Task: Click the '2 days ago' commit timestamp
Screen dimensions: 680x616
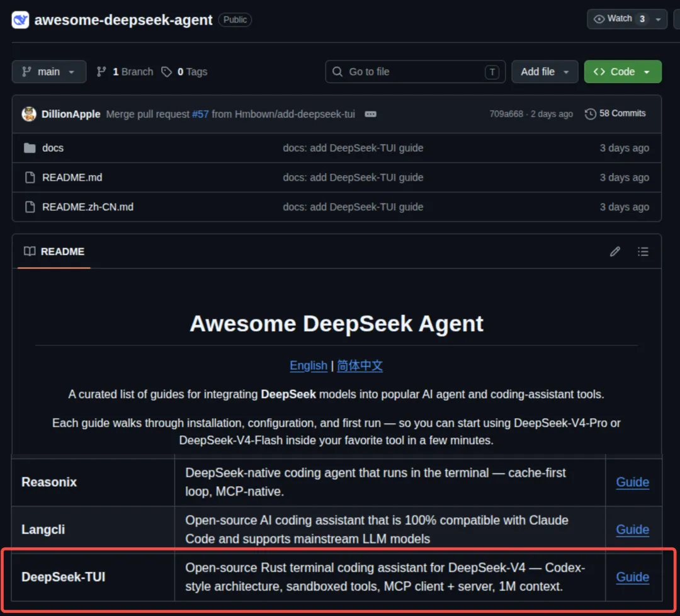Action: tap(552, 113)
